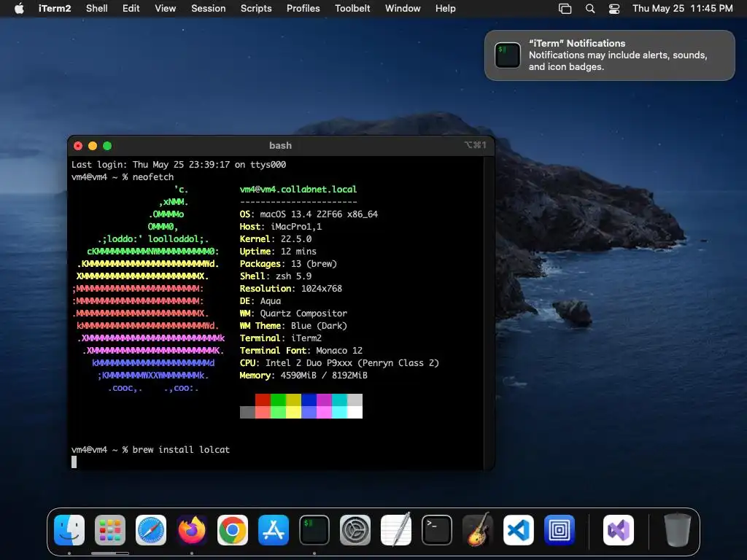
Task: Click the 'Terminal Font: Monaco 12' line
Action: pos(301,351)
